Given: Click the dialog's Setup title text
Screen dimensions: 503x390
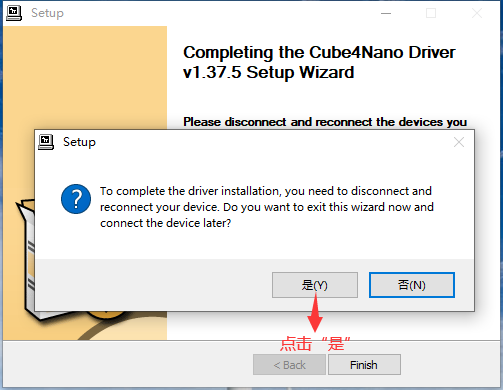Looking at the screenshot, I should coord(79,142).
